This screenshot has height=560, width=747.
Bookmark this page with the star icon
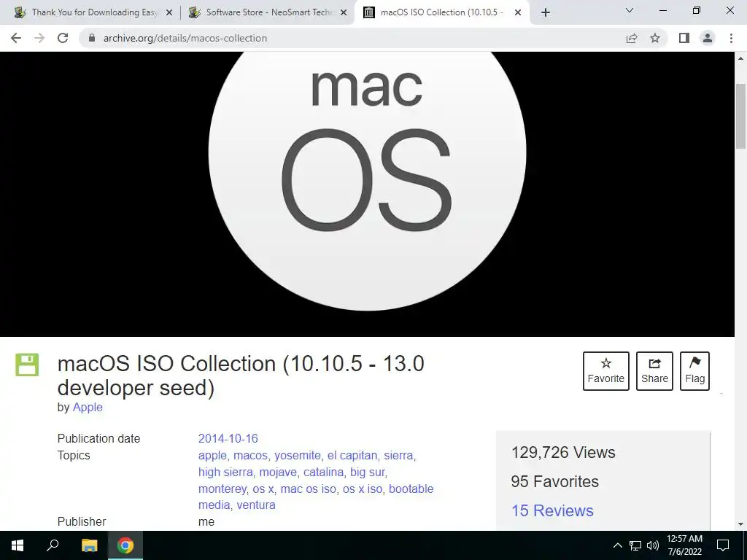coord(655,38)
